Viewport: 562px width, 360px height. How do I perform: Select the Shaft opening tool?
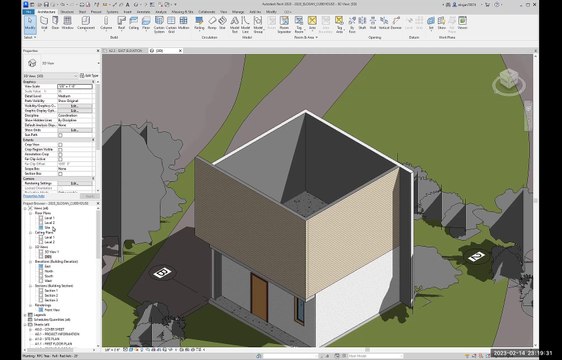(x=362, y=23)
